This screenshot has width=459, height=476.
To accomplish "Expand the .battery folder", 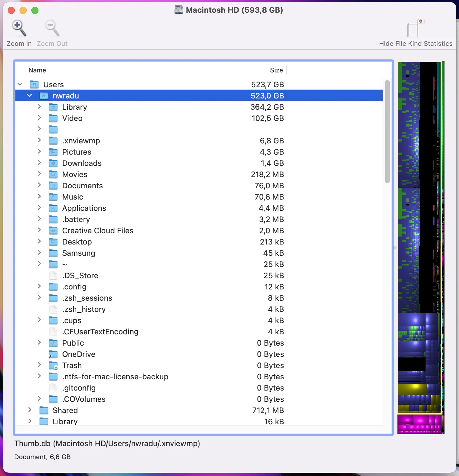I will (39, 219).
